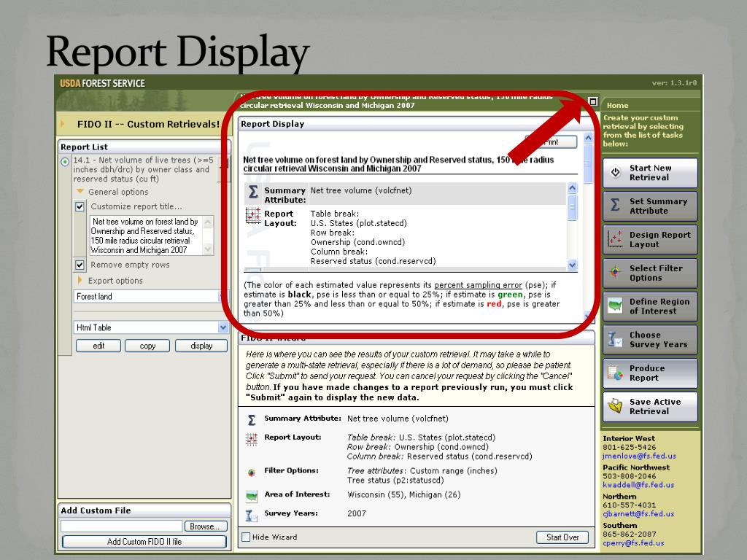Image resolution: width=747 pixels, height=560 pixels.
Task: Click the sigma icon beside Summary Attribute in Report Display
Action: (x=253, y=192)
